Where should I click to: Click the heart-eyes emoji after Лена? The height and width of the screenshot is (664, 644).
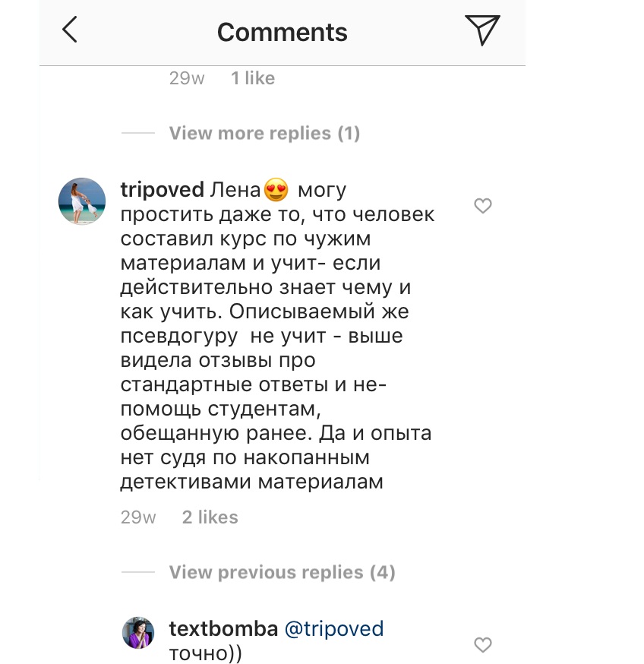[x=276, y=190]
